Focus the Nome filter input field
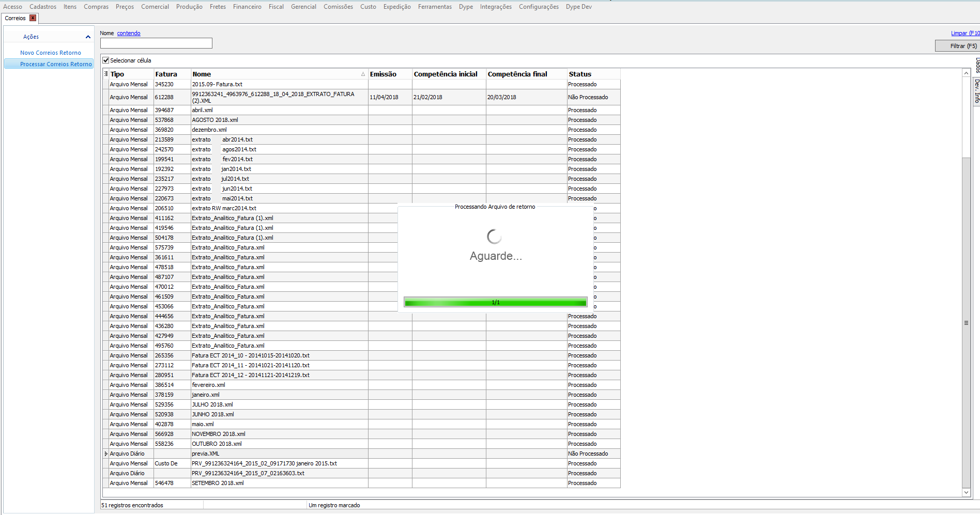 click(x=156, y=43)
